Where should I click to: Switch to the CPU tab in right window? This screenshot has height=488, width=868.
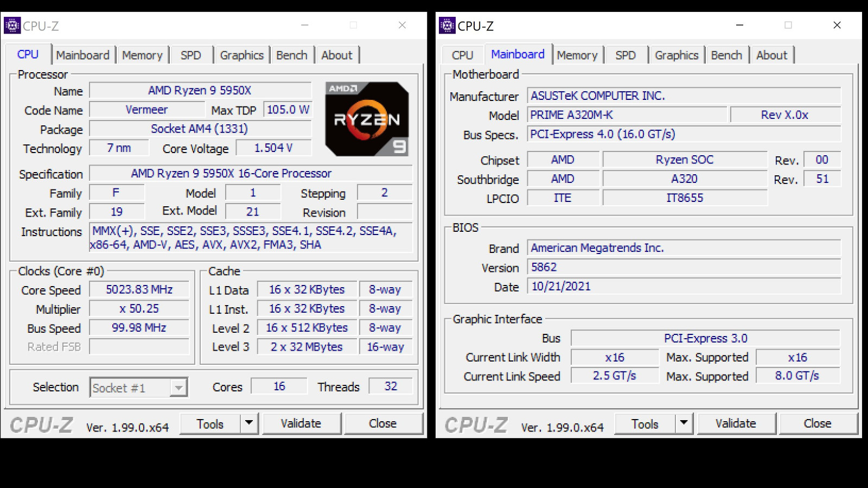click(462, 55)
